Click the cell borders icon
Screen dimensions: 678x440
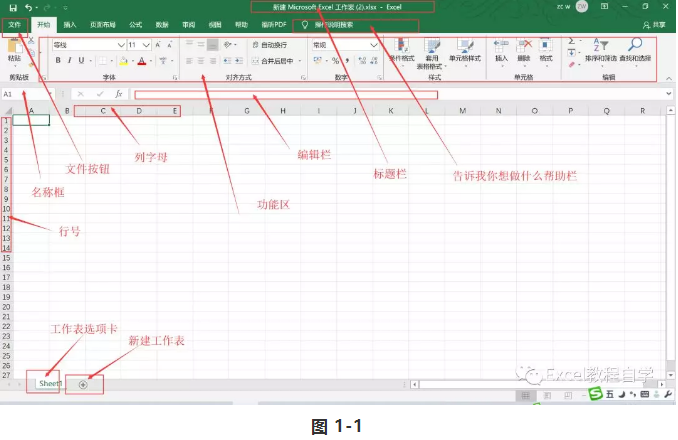click(x=102, y=61)
